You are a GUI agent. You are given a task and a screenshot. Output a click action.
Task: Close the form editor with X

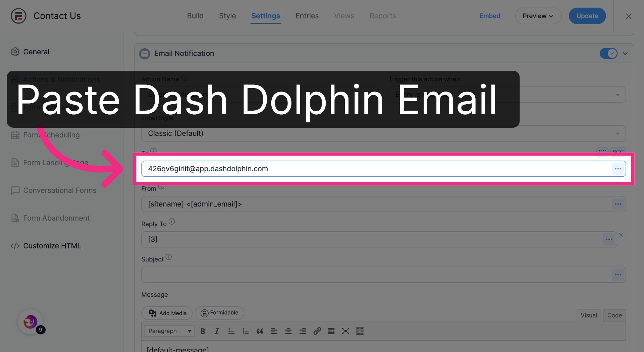(629, 16)
